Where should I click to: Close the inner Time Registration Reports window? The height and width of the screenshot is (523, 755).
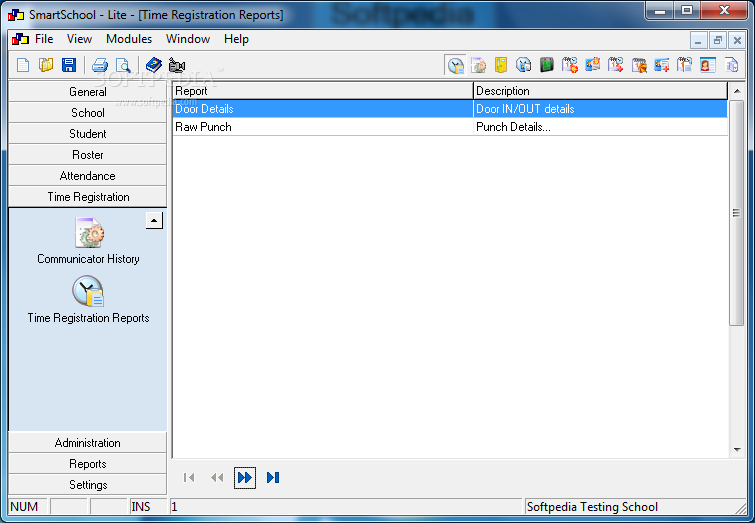[x=737, y=40]
